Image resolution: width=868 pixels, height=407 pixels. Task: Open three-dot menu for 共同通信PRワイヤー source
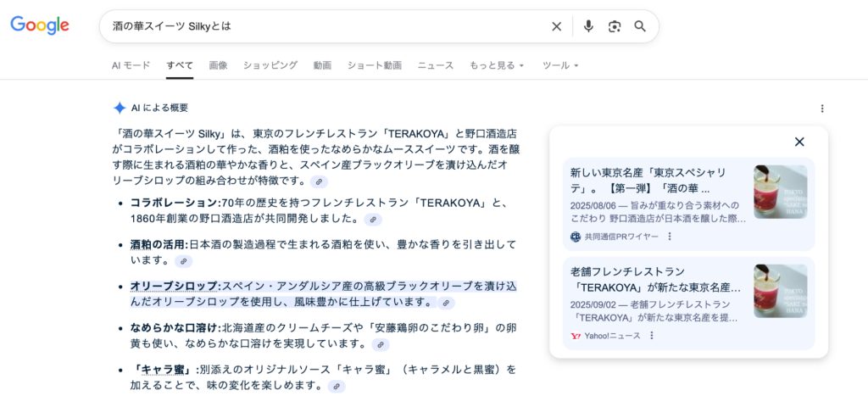669,237
